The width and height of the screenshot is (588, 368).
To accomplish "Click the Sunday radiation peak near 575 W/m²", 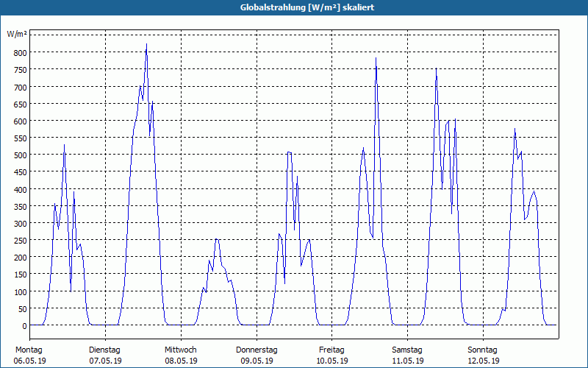I will (515, 129).
